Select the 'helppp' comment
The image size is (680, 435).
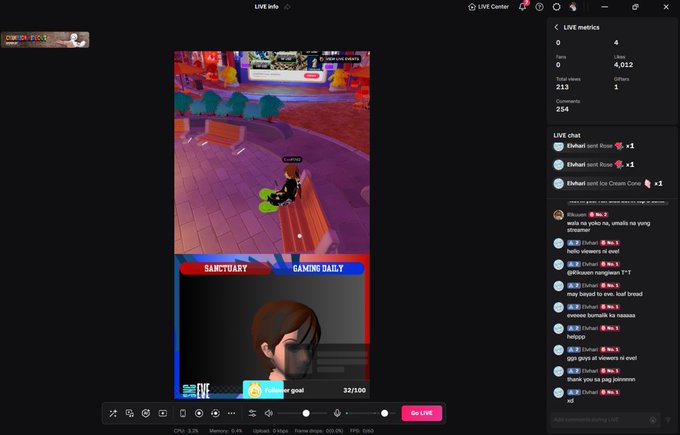[576, 337]
